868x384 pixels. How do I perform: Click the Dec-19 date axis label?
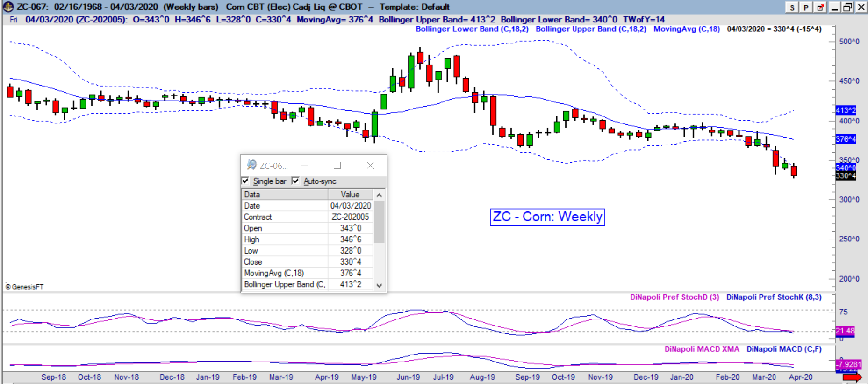click(x=646, y=377)
